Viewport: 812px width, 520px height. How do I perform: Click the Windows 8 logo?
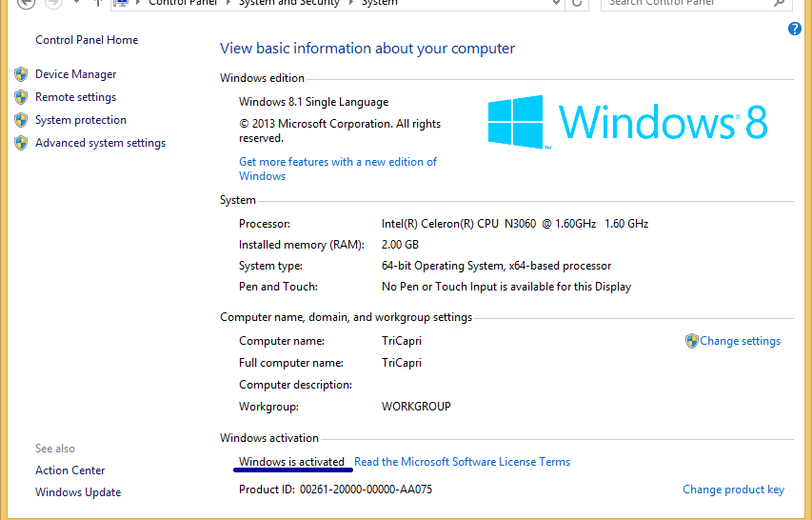(x=627, y=122)
